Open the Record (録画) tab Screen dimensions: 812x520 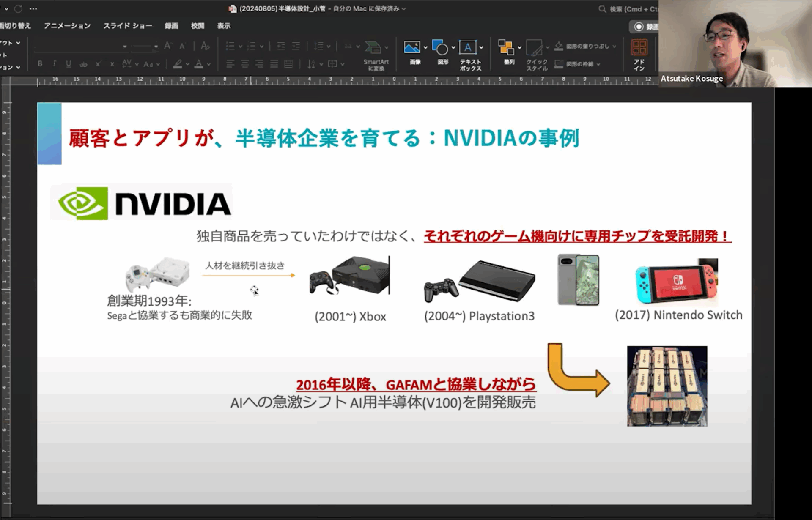[x=171, y=26]
